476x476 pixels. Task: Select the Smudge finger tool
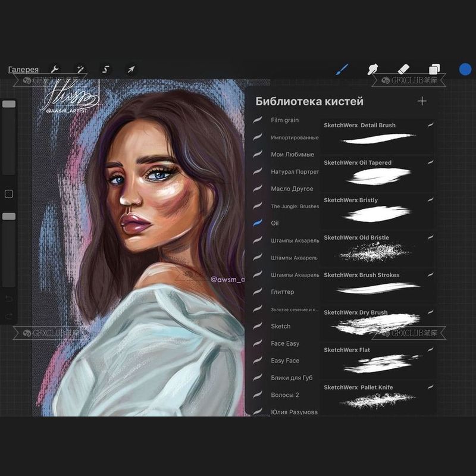click(x=372, y=69)
